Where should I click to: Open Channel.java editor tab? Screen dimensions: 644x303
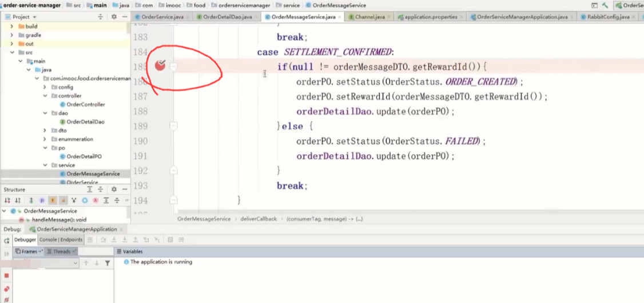point(369,17)
